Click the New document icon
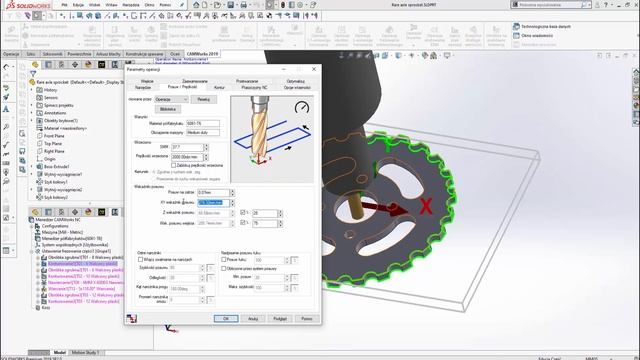 click(x=205, y=5)
